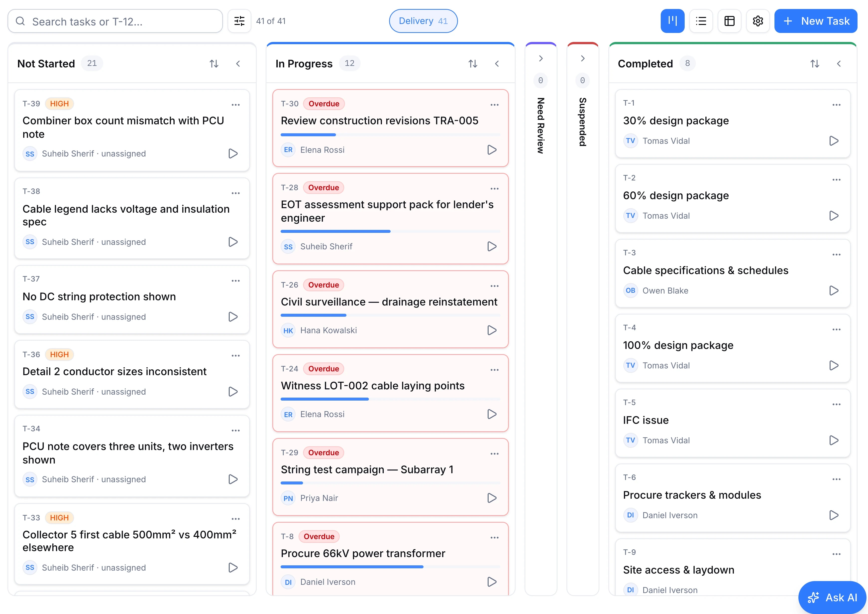Image resolution: width=868 pixels, height=614 pixels.
Task: Switch to the kanban board view
Action: (672, 21)
